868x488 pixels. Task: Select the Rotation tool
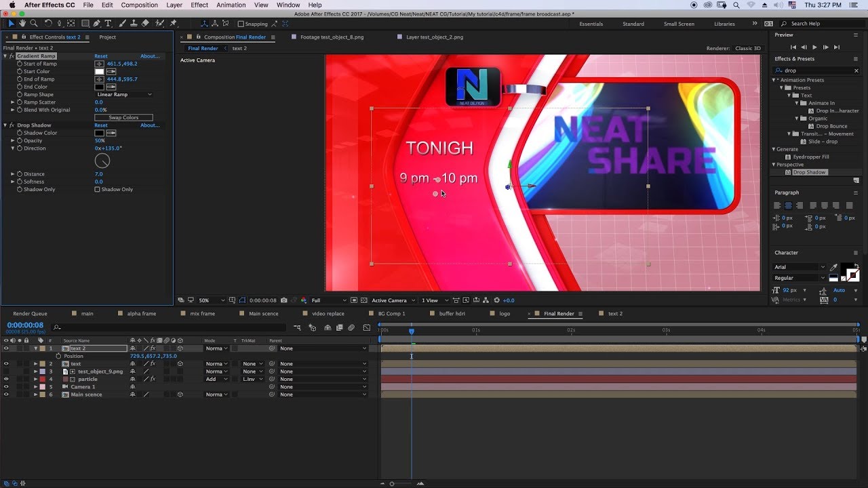click(47, 24)
